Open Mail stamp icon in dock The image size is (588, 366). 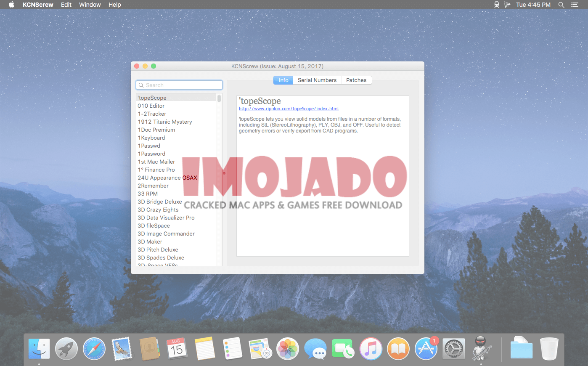pyautogui.click(x=122, y=349)
